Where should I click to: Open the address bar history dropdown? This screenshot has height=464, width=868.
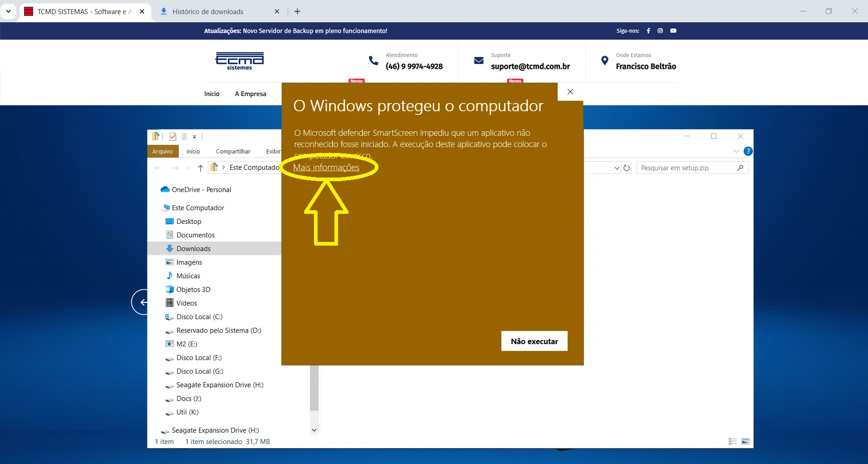pos(617,168)
